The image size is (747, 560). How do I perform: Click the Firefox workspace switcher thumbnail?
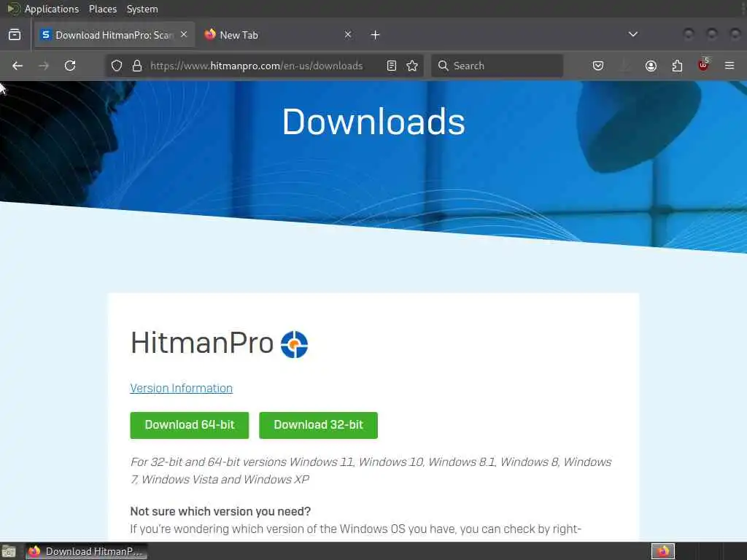[663, 551]
